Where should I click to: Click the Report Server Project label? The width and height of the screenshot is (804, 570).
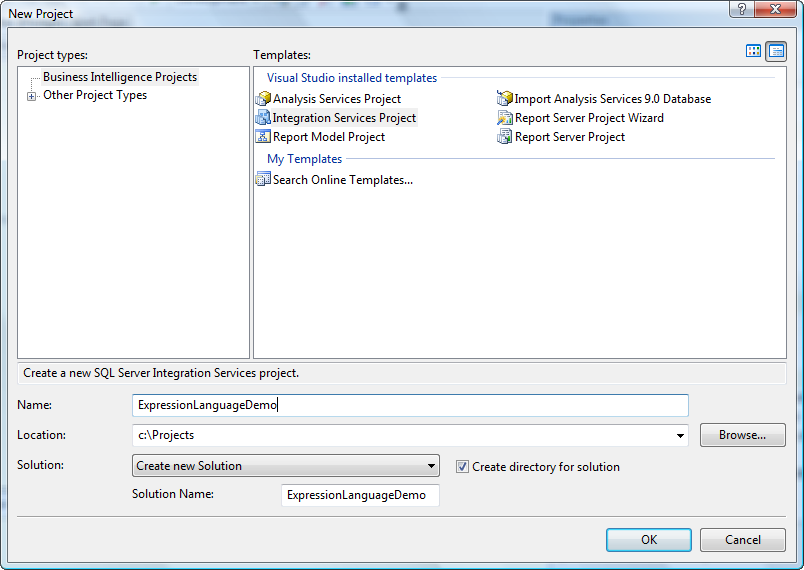pyautogui.click(x=570, y=137)
